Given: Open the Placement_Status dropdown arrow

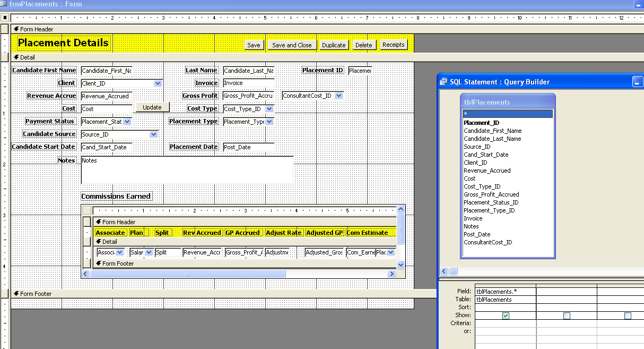Looking at the screenshot, I should (127, 121).
